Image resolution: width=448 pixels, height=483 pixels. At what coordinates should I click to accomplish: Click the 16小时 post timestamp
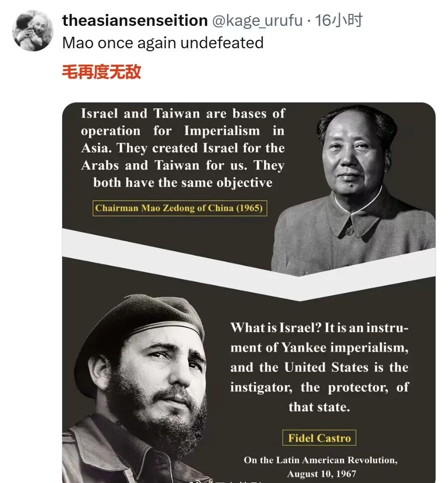(x=339, y=20)
